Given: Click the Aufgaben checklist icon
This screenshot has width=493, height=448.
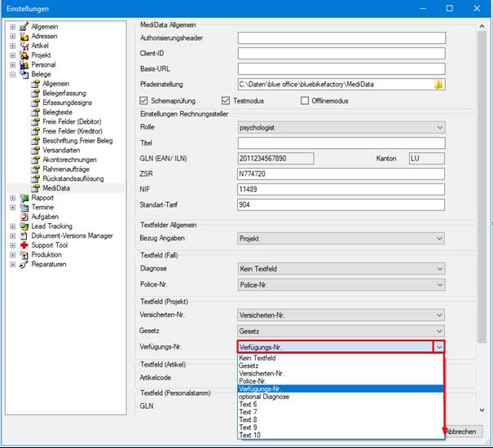Looking at the screenshot, I should [x=24, y=217].
